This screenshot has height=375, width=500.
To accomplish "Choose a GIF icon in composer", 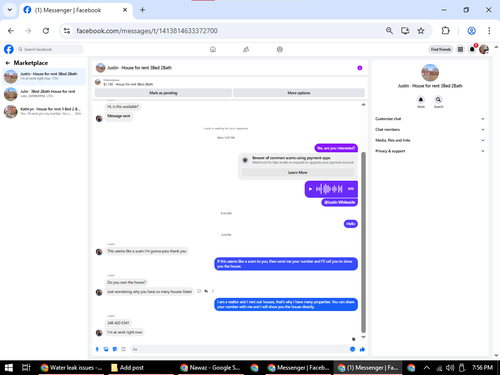I will pyautogui.click(x=123, y=349).
